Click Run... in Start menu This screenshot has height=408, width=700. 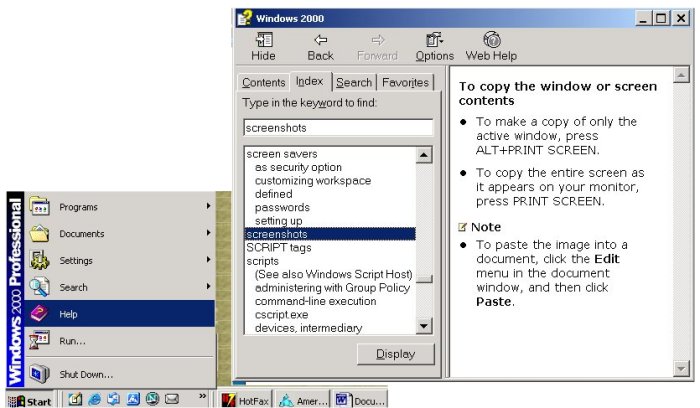tap(120, 341)
